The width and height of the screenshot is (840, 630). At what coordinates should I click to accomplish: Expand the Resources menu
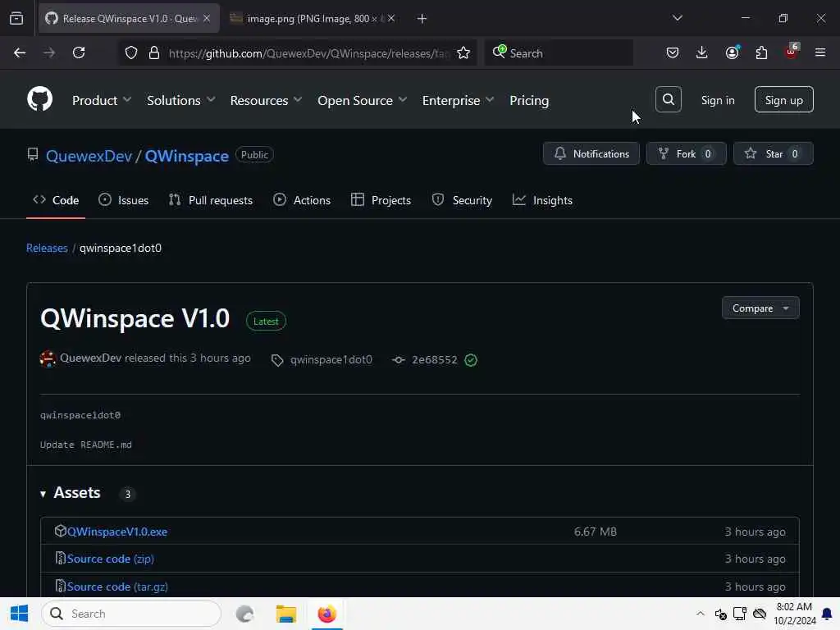266,100
